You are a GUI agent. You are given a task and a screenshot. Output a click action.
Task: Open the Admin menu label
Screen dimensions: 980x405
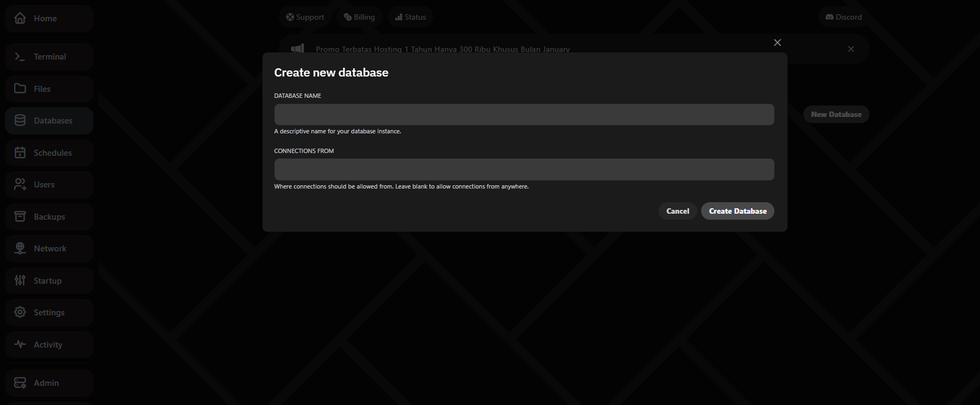[x=46, y=383]
